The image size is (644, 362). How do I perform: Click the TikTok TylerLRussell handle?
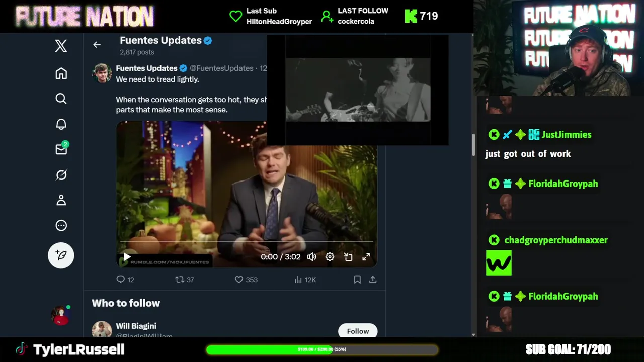[x=78, y=349]
